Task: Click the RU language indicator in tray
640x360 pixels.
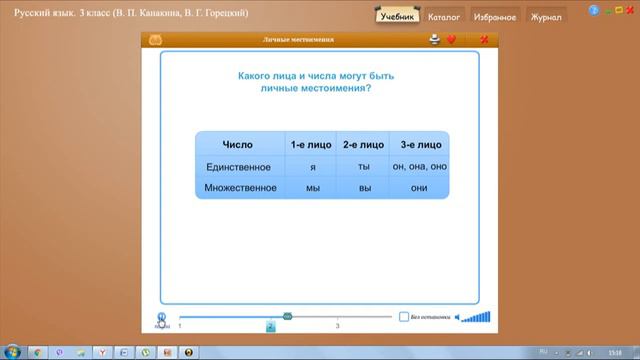Action: click(543, 351)
